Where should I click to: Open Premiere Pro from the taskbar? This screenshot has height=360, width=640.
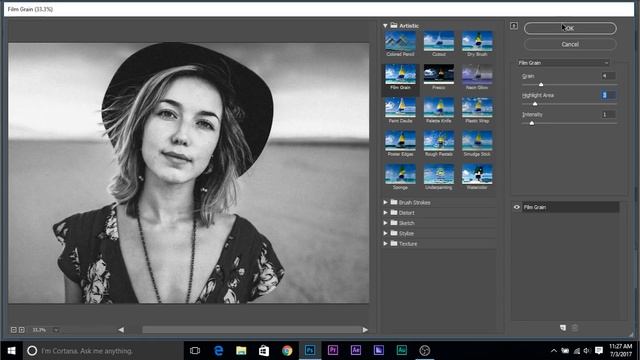pyautogui.click(x=333, y=351)
